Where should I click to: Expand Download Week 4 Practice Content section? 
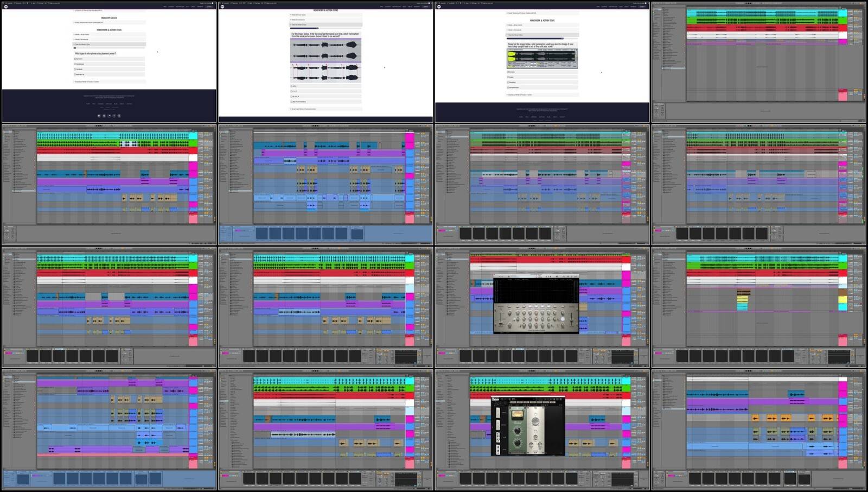(x=87, y=82)
